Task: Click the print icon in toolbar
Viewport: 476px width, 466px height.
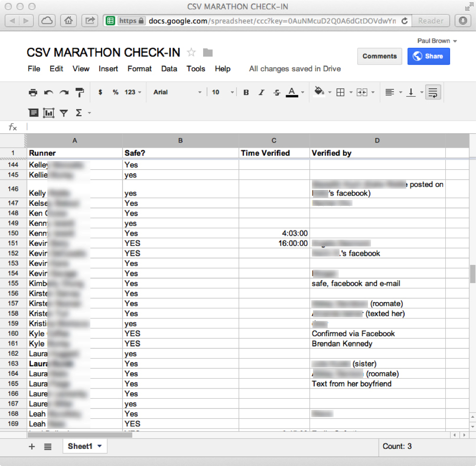Action: point(33,92)
